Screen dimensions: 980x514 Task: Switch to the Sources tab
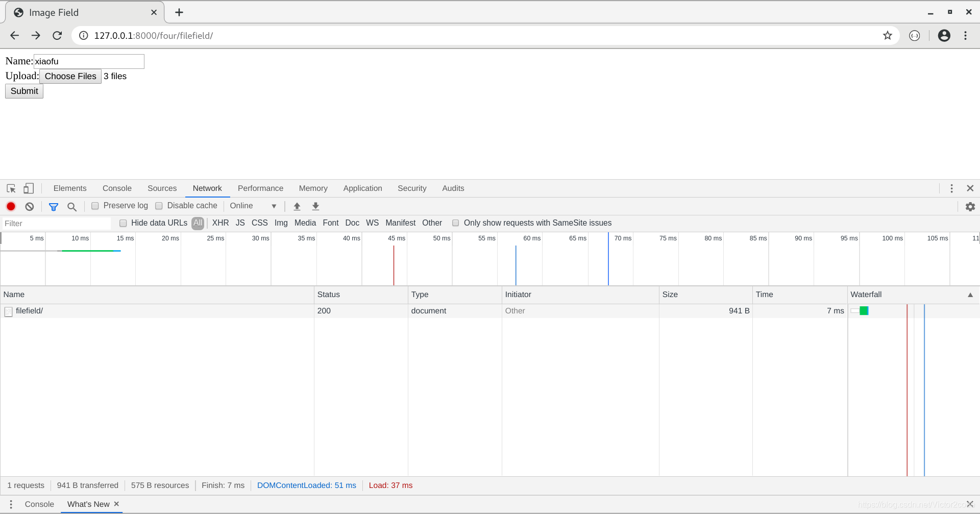click(162, 188)
